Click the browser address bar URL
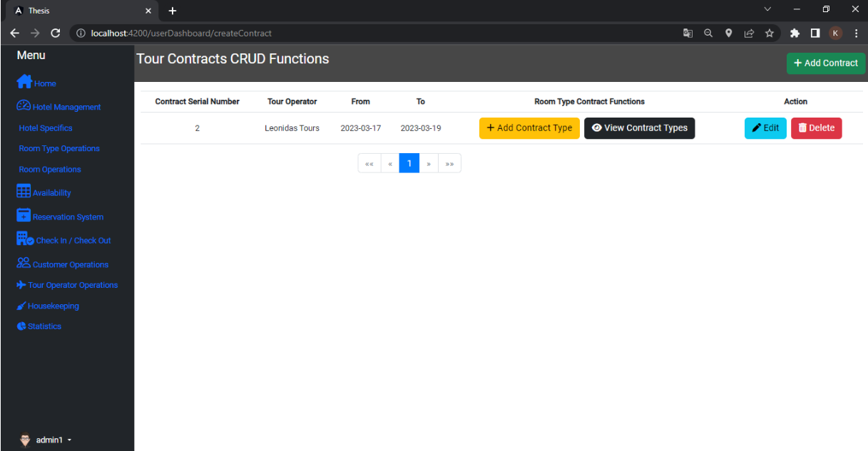Viewport: 868px width, 451px height. pyautogui.click(x=181, y=33)
